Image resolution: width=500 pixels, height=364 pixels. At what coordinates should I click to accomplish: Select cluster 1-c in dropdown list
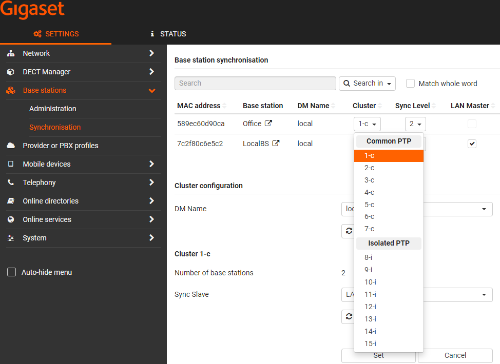(389, 156)
